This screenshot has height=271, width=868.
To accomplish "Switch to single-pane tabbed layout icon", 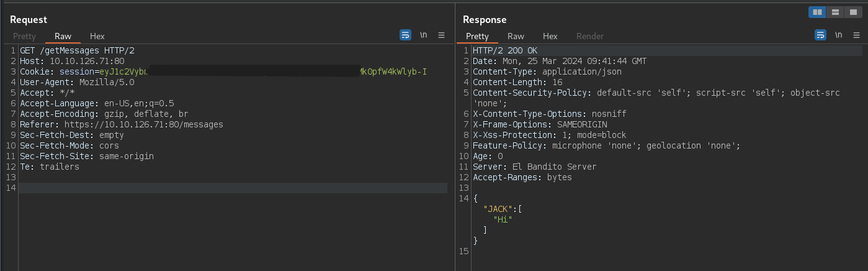I will [x=853, y=12].
